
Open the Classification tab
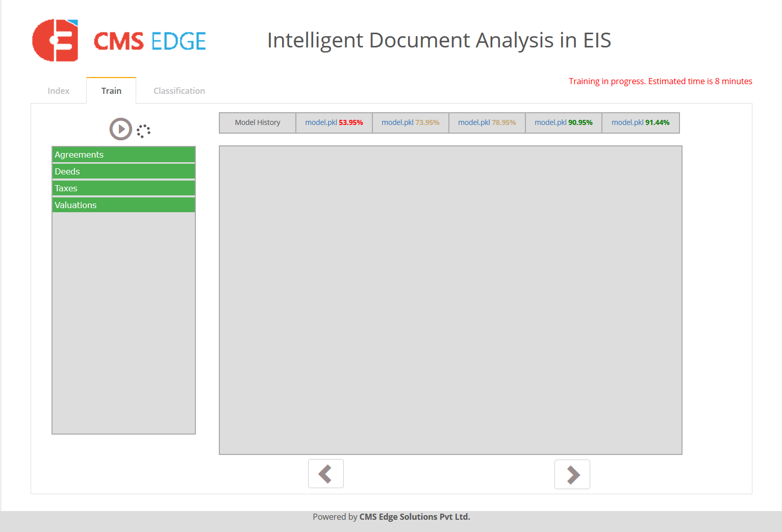click(x=179, y=91)
